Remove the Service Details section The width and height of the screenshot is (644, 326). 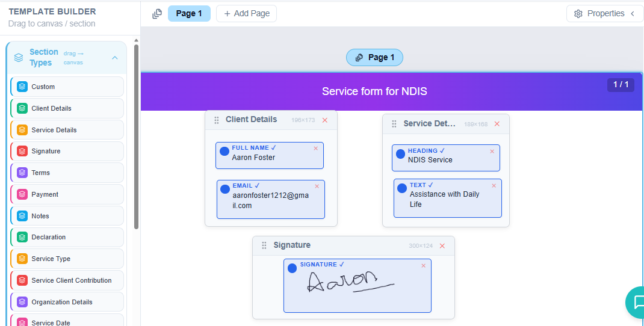point(497,123)
